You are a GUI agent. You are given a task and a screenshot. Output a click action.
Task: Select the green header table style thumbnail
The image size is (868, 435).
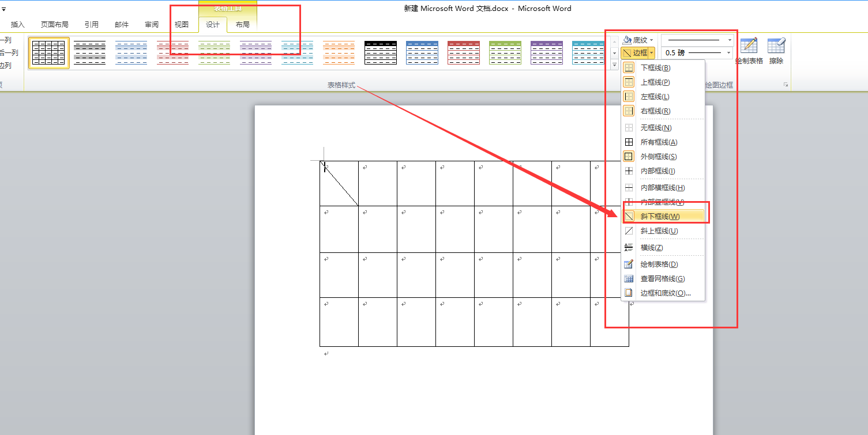coord(505,53)
